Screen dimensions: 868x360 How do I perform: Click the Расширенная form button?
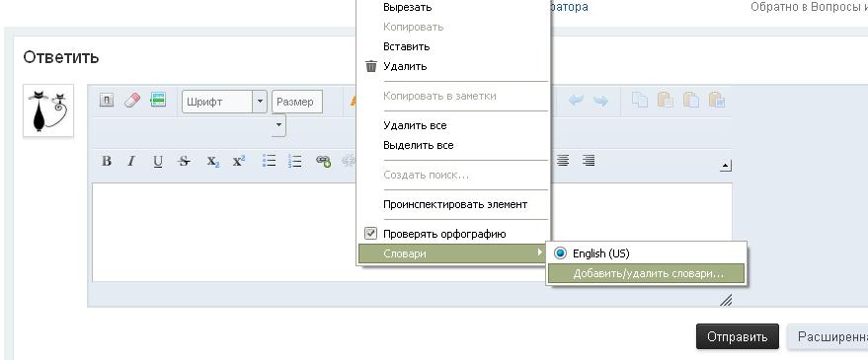coord(828,336)
